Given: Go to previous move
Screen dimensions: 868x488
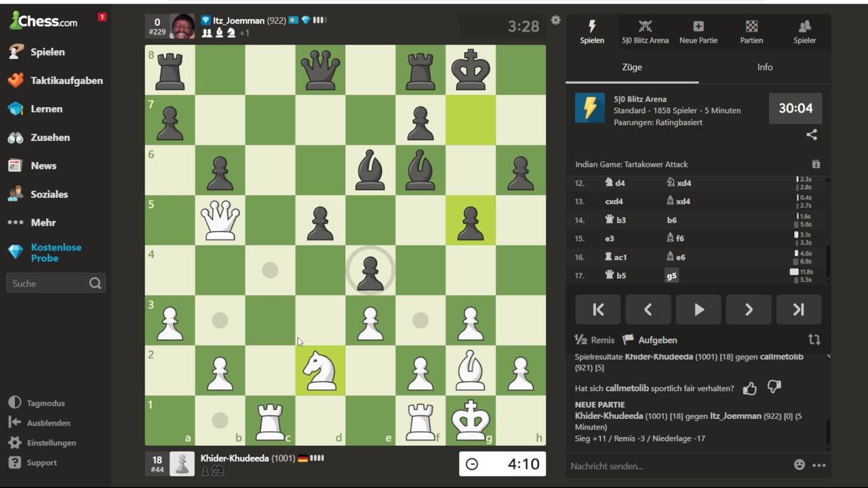Looking at the screenshot, I should 648,310.
